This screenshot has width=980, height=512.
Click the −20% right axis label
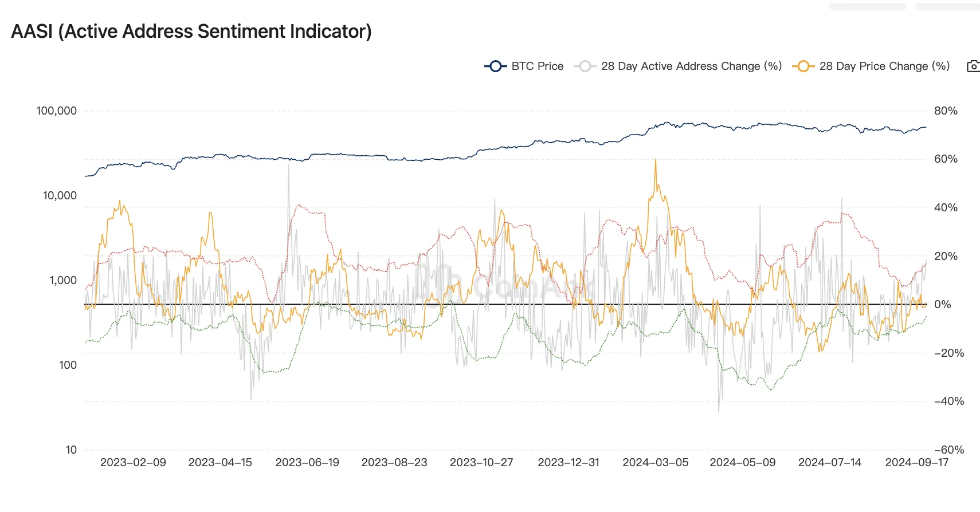(949, 353)
